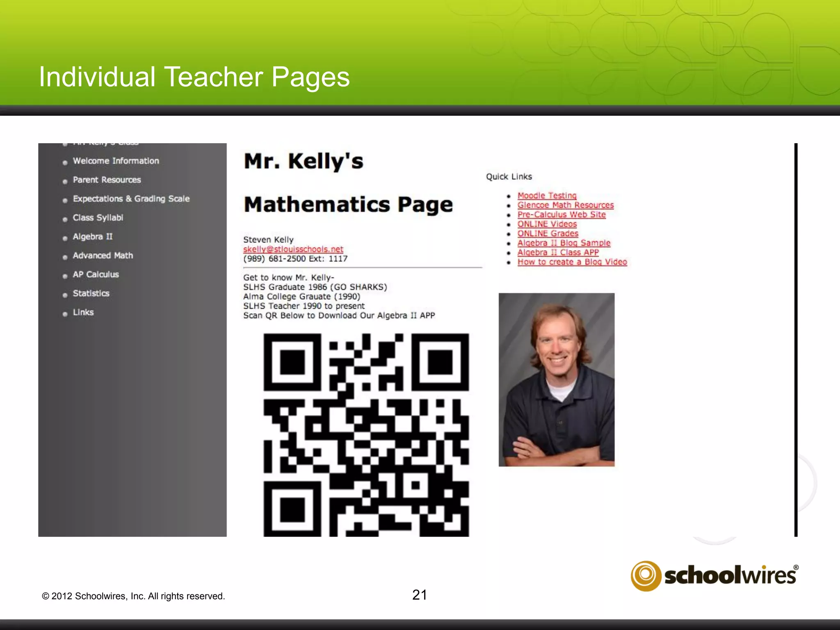The width and height of the screenshot is (840, 630).
Task: Open Statistics from the sidebar
Action: click(x=91, y=293)
